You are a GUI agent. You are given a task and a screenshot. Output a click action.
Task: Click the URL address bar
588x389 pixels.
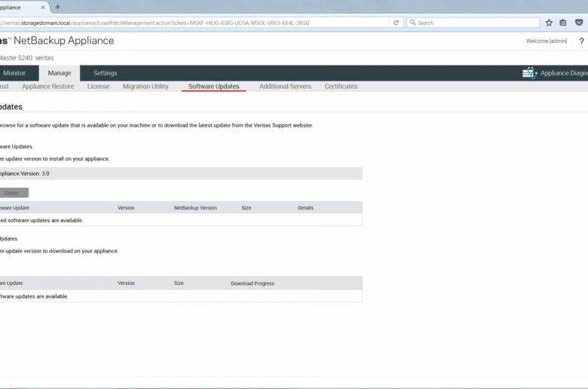[x=194, y=23]
